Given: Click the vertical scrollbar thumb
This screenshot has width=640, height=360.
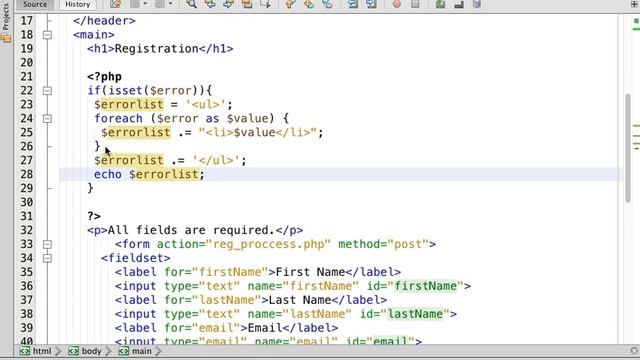Looking at the screenshot, I should [x=628, y=148].
